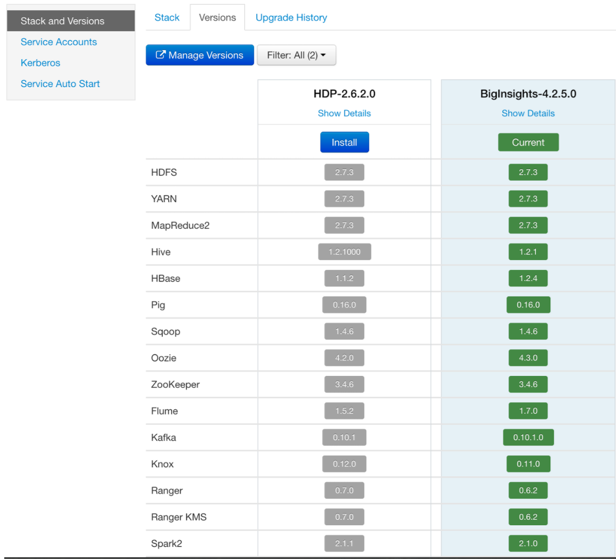Image resolution: width=616 pixels, height=560 pixels.
Task: Open Manage Versions external link button
Action: 200,55
